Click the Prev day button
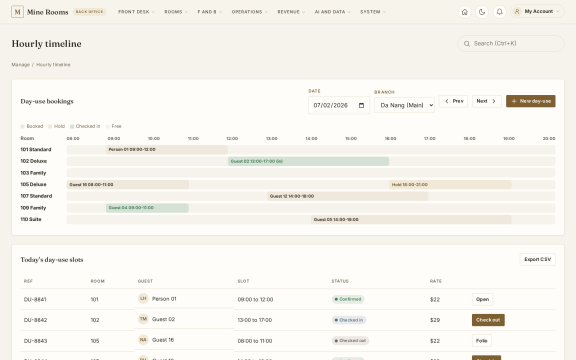576x360 pixels. [x=453, y=101]
